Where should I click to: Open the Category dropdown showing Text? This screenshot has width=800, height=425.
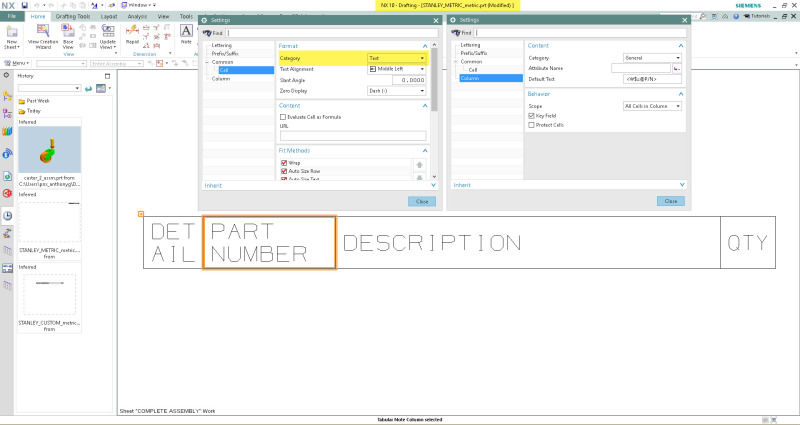396,58
